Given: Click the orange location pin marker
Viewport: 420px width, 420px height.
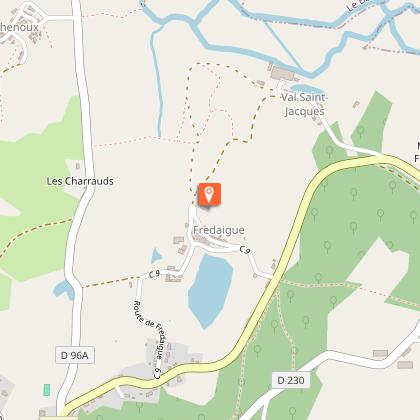Looking at the screenshot, I should (209, 194).
